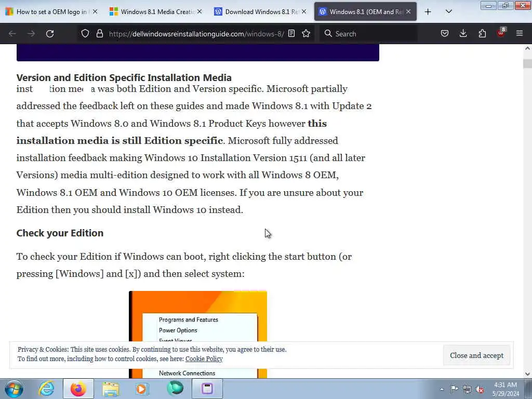The width and height of the screenshot is (532, 399).
Task: Click the Check your Edition heading
Action: pos(60,233)
